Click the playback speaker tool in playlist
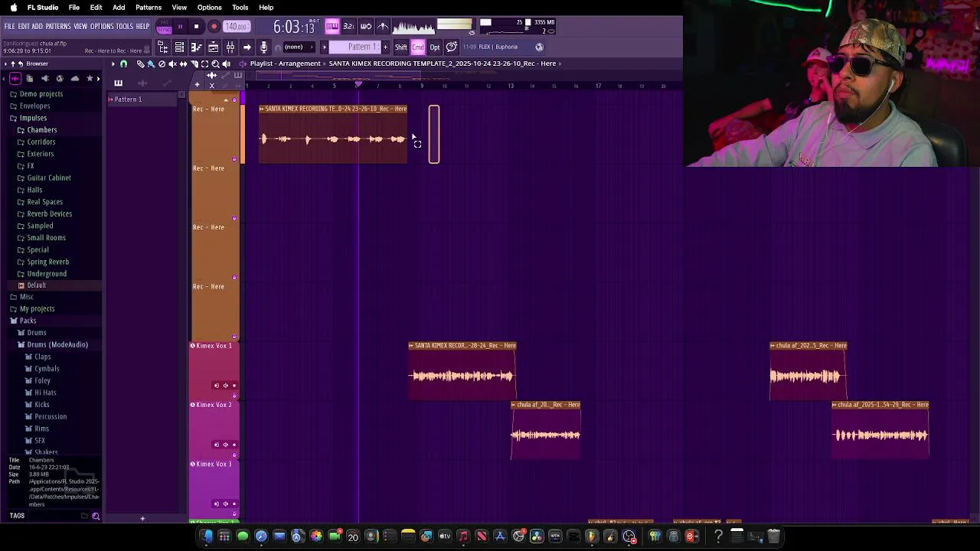This screenshot has height=551, width=980. point(226,64)
